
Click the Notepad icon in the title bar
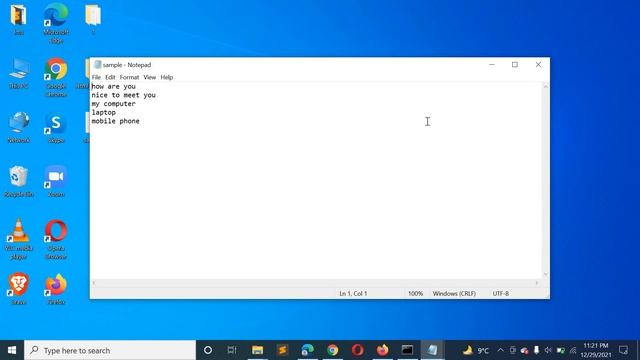(x=98, y=64)
